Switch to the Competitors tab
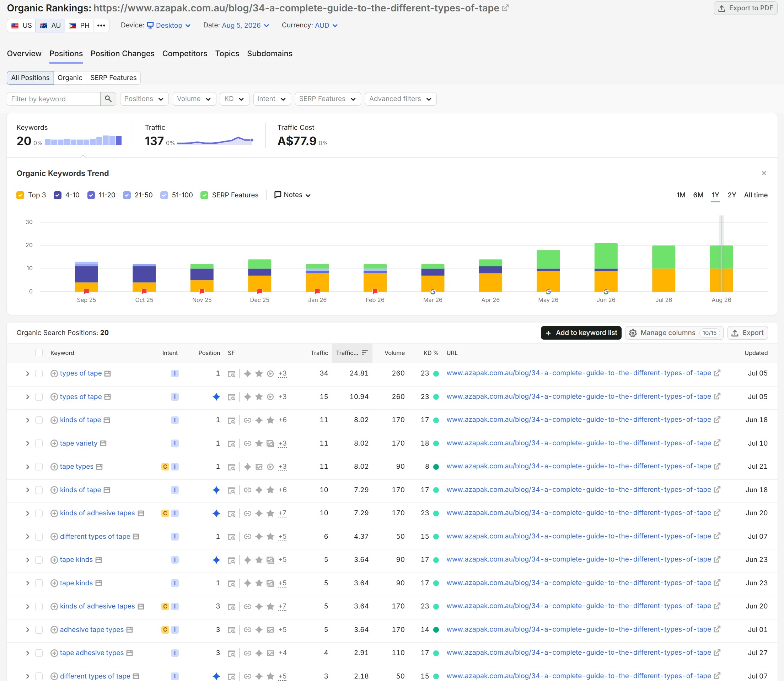The image size is (784, 681). point(184,54)
